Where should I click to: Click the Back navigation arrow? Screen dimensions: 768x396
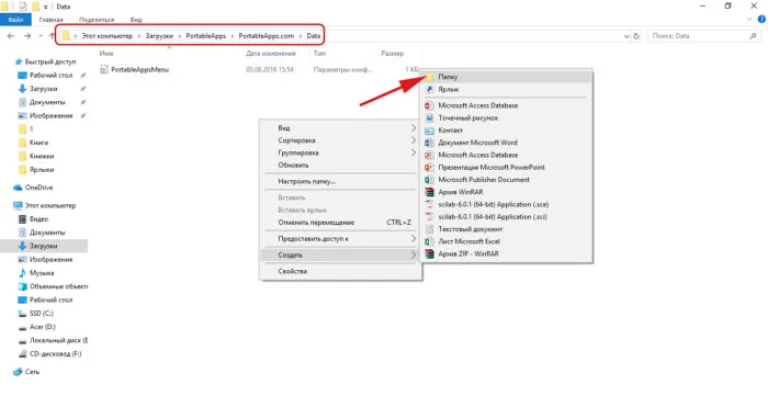[11, 36]
